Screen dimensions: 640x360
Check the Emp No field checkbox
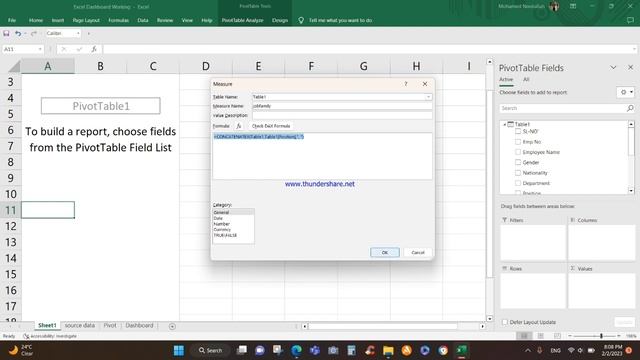pyautogui.click(x=518, y=142)
